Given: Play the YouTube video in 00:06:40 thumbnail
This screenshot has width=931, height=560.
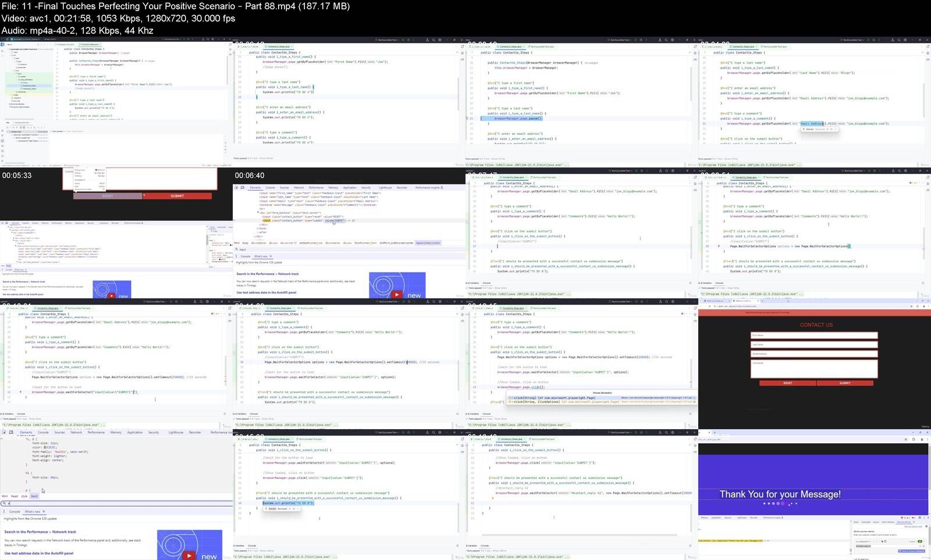Looking at the screenshot, I should coord(397,294).
